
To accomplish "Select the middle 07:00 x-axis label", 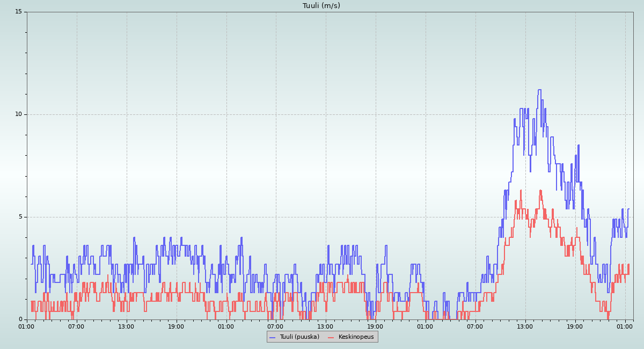I will (275, 326).
